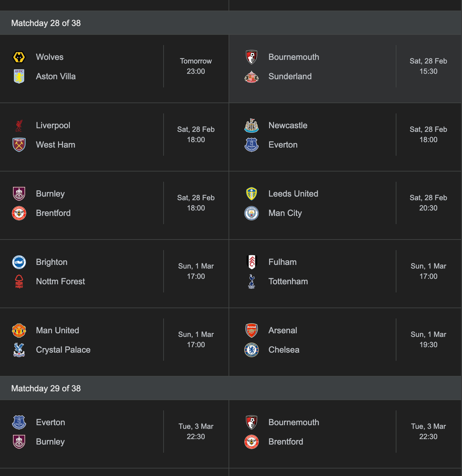
Task: Select the Bournemouth badge next to Sunderland
Action: [252, 57]
